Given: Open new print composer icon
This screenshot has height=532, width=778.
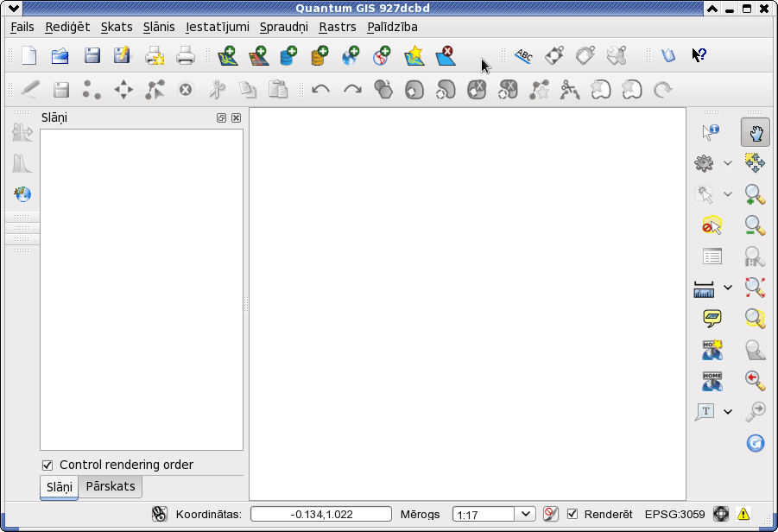Looking at the screenshot, I should tap(155, 55).
